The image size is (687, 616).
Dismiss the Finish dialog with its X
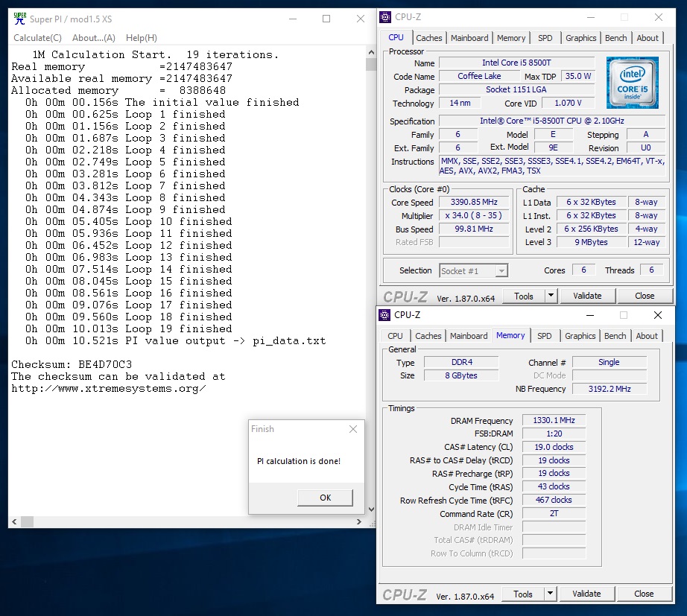click(x=353, y=429)
